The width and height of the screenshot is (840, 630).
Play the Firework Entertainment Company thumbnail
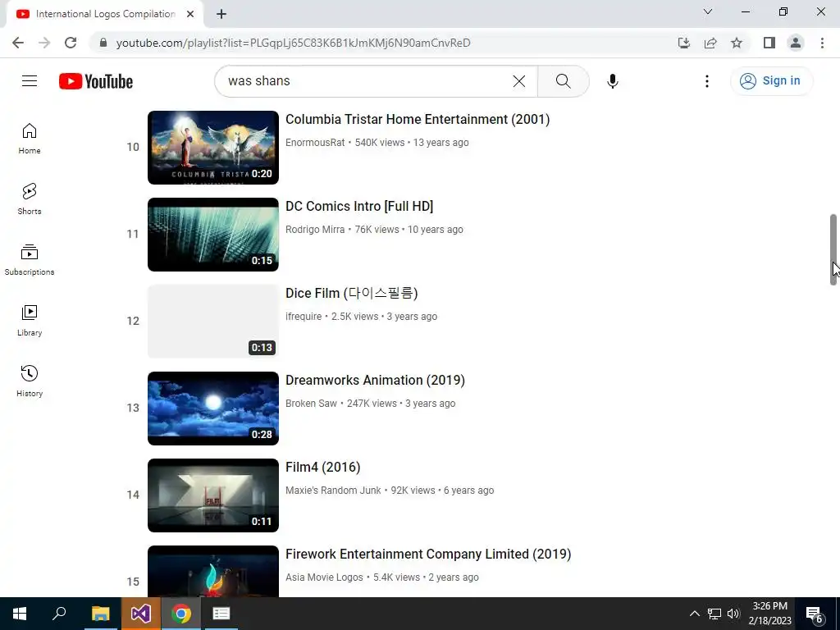click(213, 571)
